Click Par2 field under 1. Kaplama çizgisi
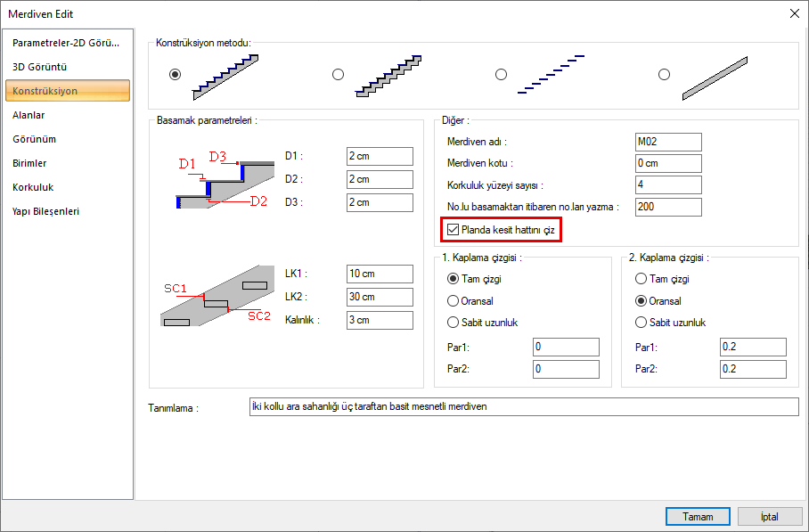Screen dimensions: 809x532 pos(566,370)
